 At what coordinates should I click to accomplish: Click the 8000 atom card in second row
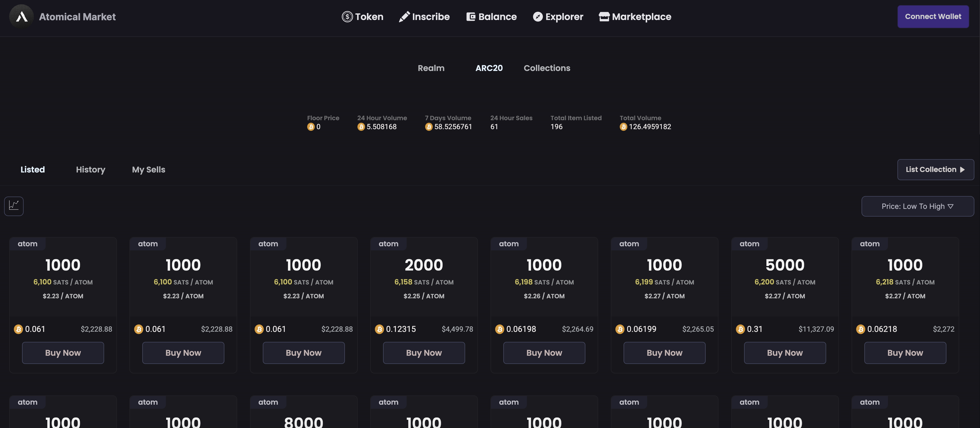(304, 412)
